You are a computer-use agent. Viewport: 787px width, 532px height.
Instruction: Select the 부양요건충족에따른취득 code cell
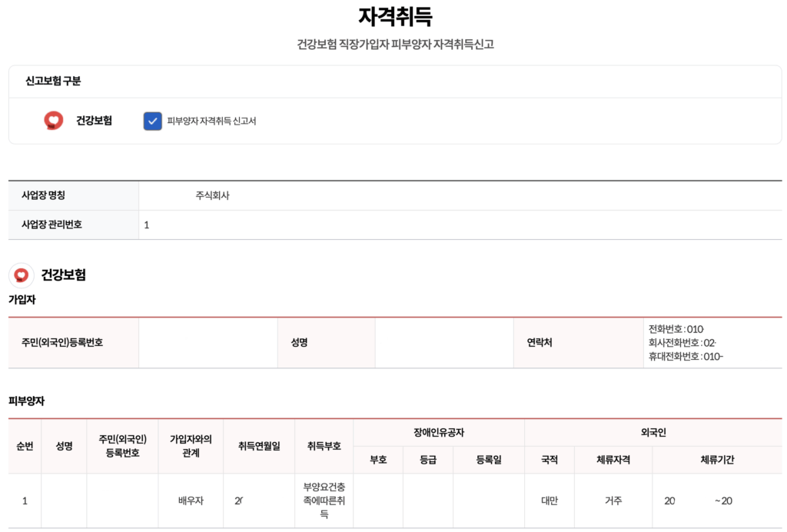tap(324, 500)
